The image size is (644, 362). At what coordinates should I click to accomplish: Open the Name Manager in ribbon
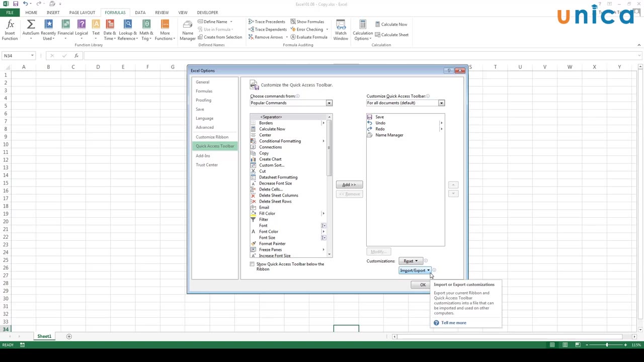coord(188,30)
